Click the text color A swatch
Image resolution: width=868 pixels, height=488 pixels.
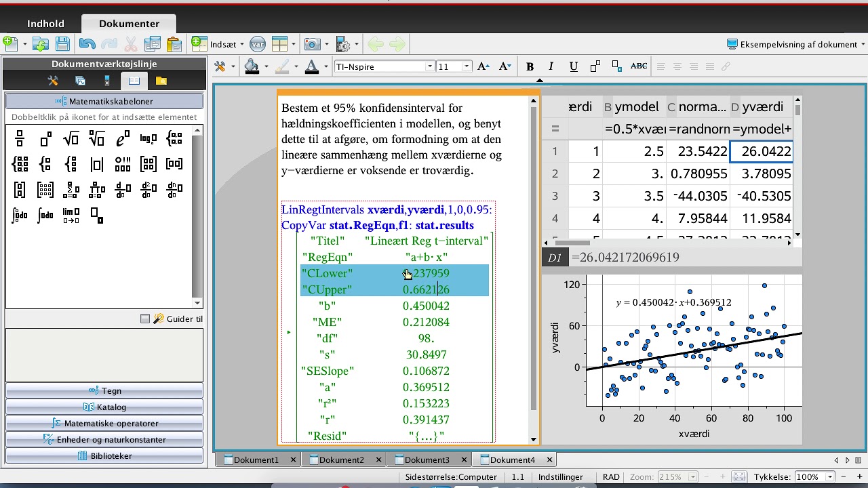pyautogui.click(x=311, y=66)
